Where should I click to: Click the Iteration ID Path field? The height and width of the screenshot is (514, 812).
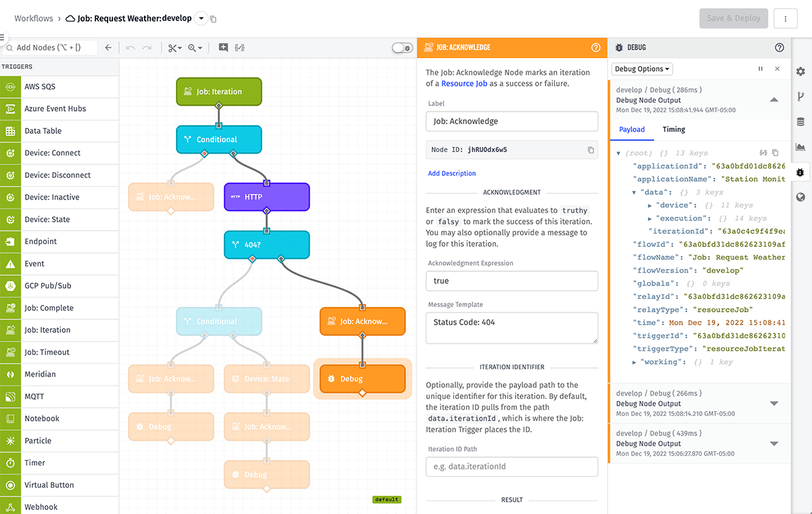point(512,467)
